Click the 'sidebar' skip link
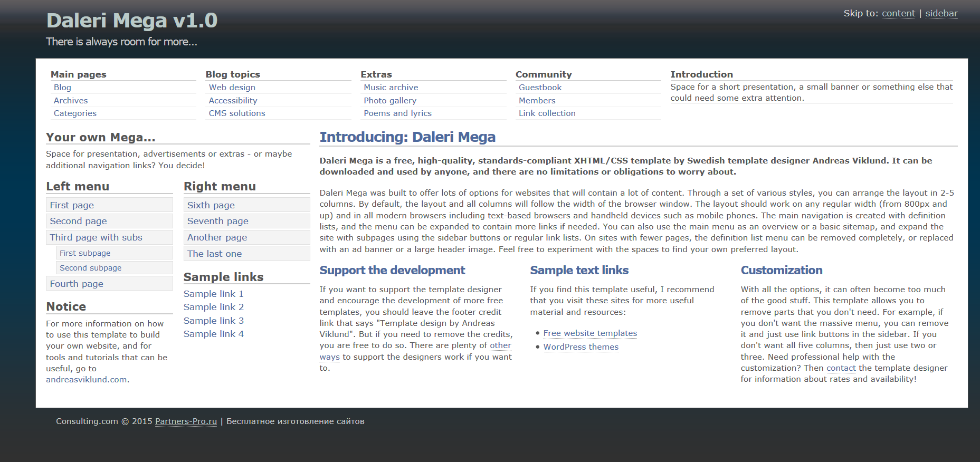This screenshot has width=980, height=462. point(941,14)
